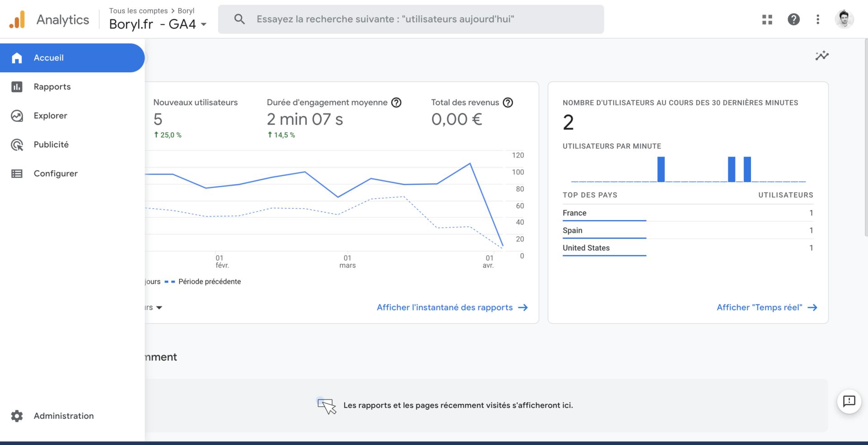This screenshot has height=445, width=868.
Task: Open the Publicité section
Action: [52, 145]
